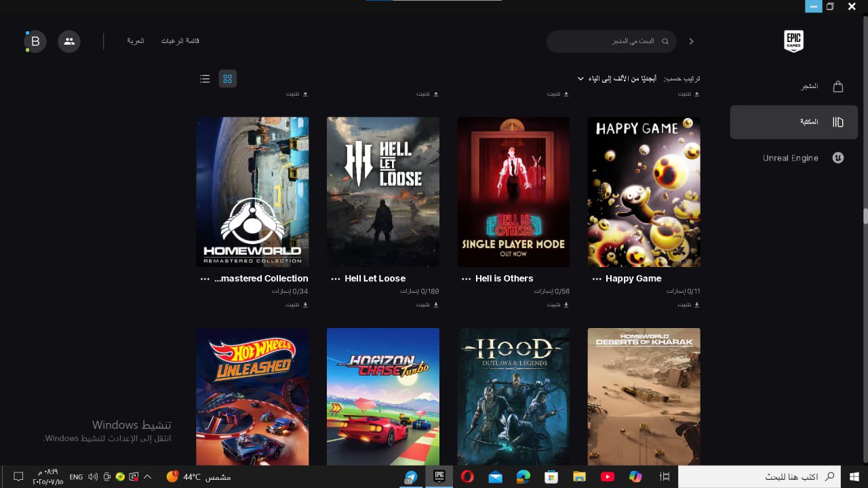Click the '...mastered Collection' title text
The width and height of the screenshot is (868, 488).
[x=261, y=279]
